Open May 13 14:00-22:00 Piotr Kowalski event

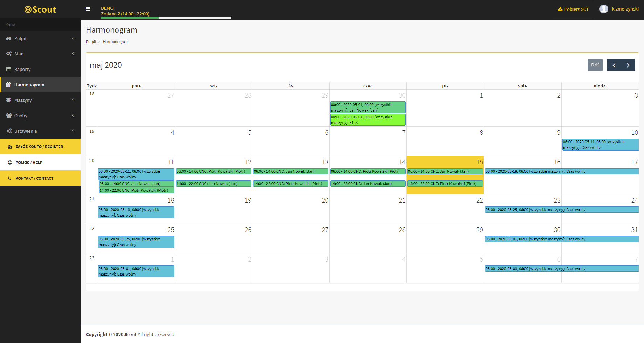[291, 184]
